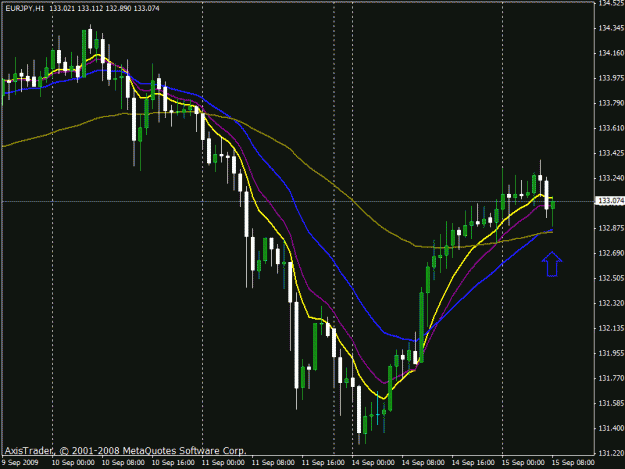Click the 132.505 price axis value
Screen dimensions: 625x469
(611, 278)
